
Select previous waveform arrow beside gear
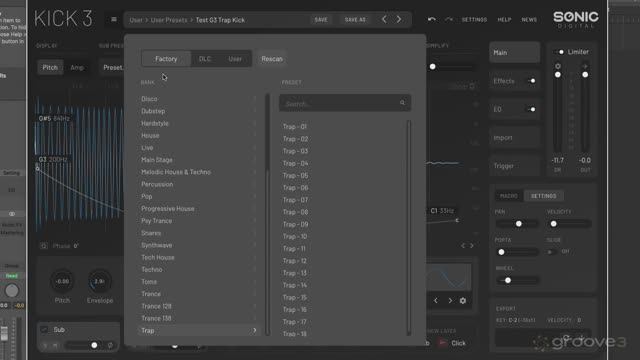[436, 300]
